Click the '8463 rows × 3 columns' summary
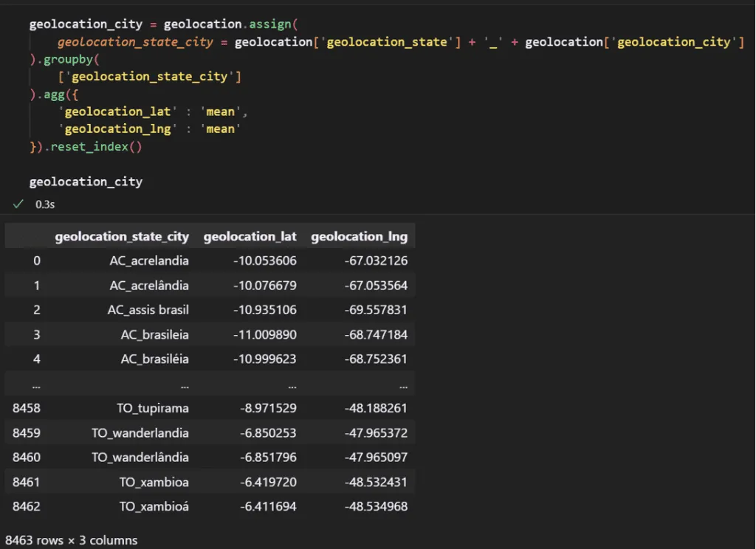Viewport: 756px width, 549px height. [x=72, y=540]
